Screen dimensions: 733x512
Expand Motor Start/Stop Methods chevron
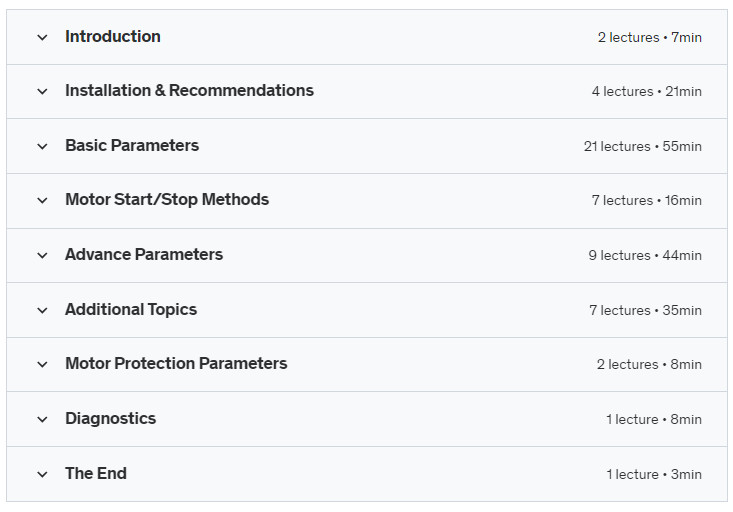[42, 201]
